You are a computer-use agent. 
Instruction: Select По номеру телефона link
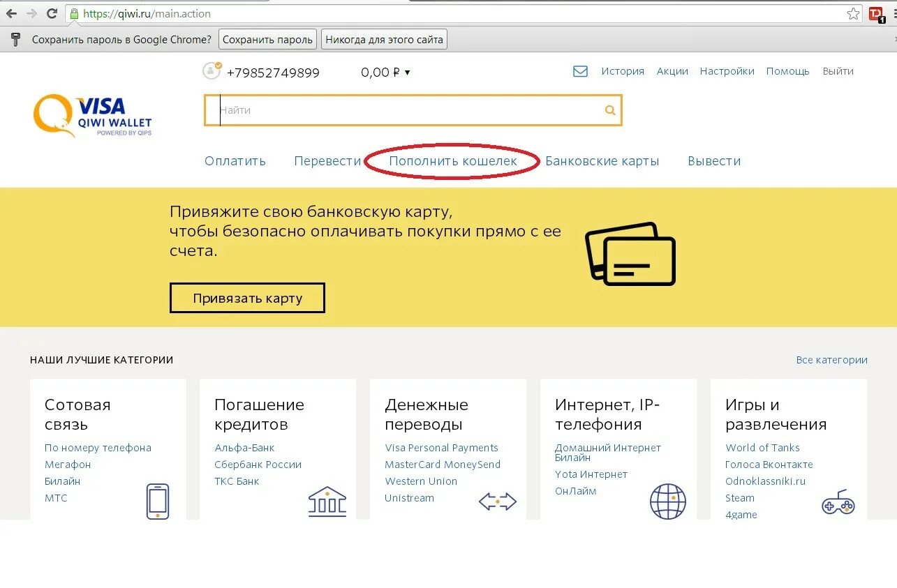98,448
